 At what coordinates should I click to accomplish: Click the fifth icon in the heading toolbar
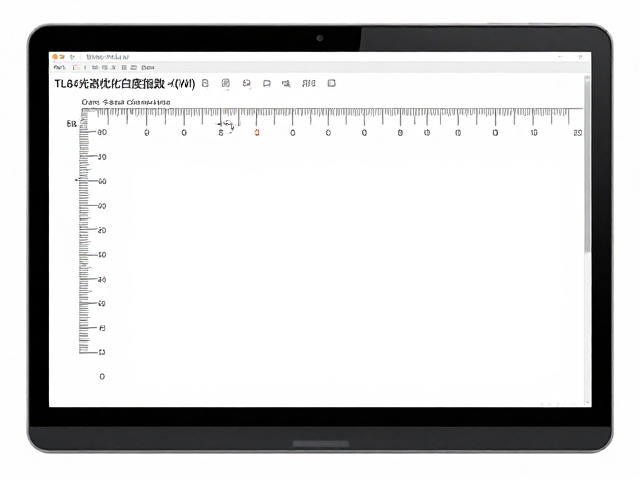click(x=286, y=84)
